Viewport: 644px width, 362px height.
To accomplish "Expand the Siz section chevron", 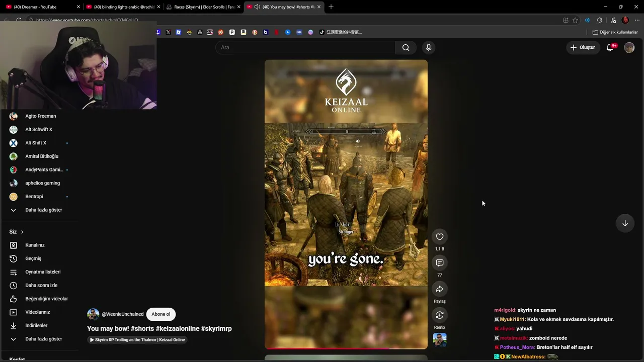I will click(x=22, y=232).
